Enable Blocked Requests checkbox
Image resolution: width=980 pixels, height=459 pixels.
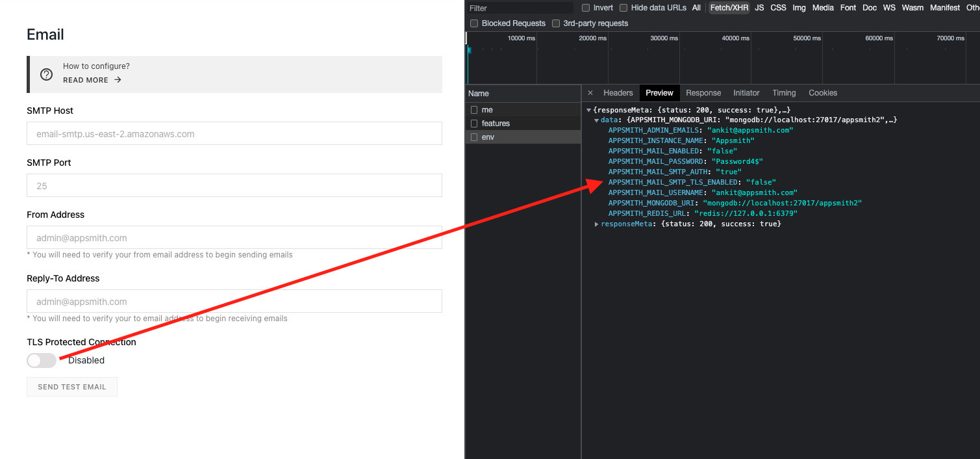click(x=474, y=23)
